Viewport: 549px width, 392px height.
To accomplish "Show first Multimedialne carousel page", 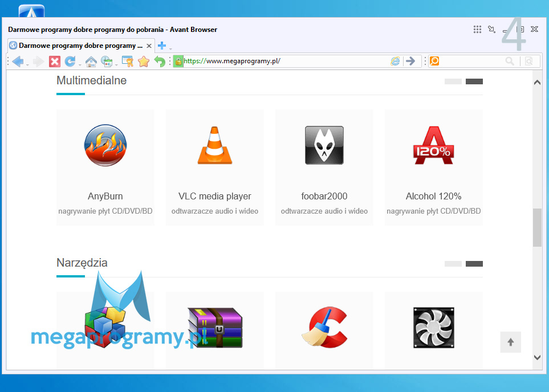I will click(x=453, y=81).
